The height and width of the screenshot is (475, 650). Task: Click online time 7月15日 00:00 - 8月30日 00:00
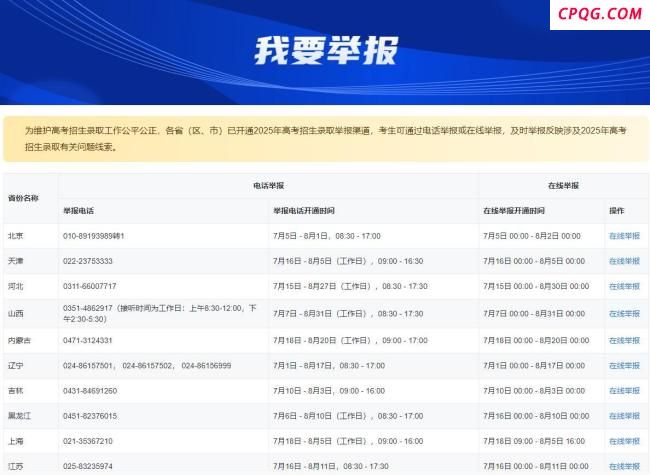(x=536, y=286)
